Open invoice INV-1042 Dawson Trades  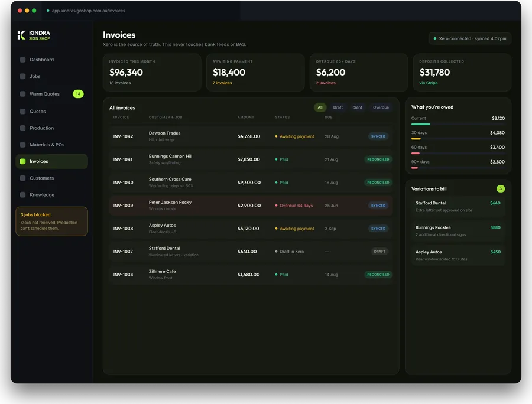pyautogui.click(x=251, y=136)
